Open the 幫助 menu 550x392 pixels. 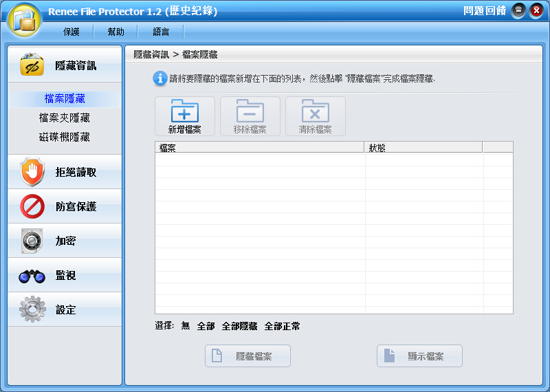point(115,32)
